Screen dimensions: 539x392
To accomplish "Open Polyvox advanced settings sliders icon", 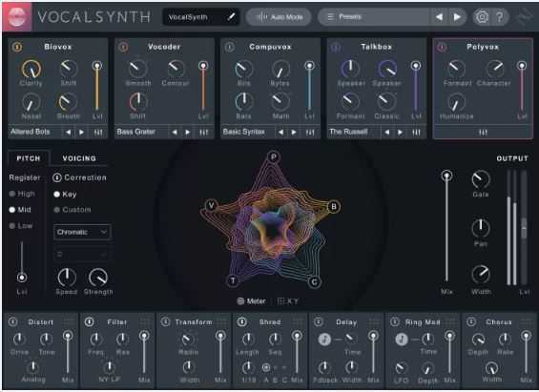I will pyautogui.click(x=483, y=133).
